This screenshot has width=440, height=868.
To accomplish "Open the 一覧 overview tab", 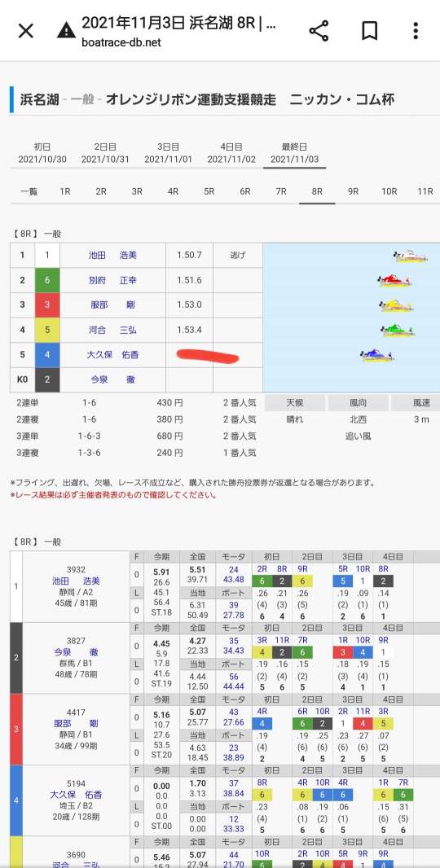I will pos(29,191).
